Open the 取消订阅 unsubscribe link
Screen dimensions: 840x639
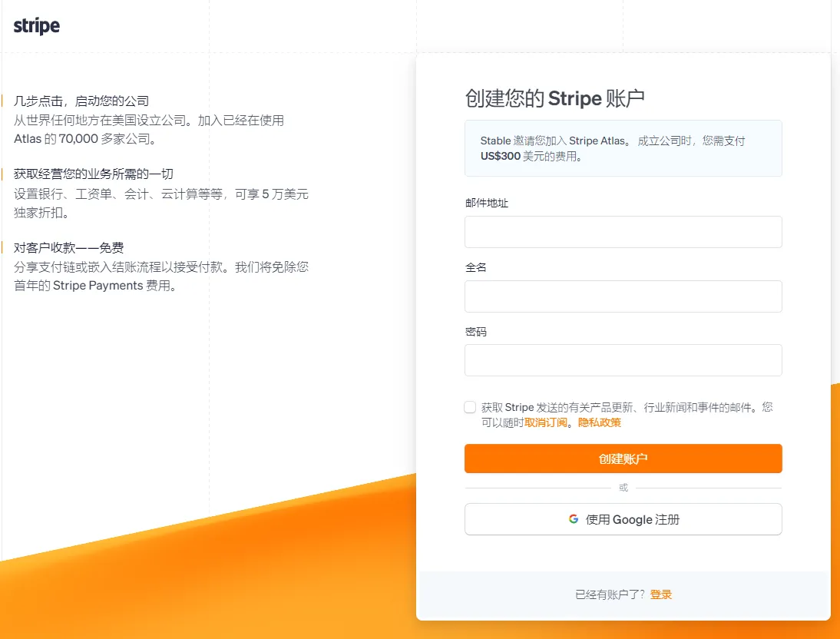pyautogui.click(x=545, y=422)
